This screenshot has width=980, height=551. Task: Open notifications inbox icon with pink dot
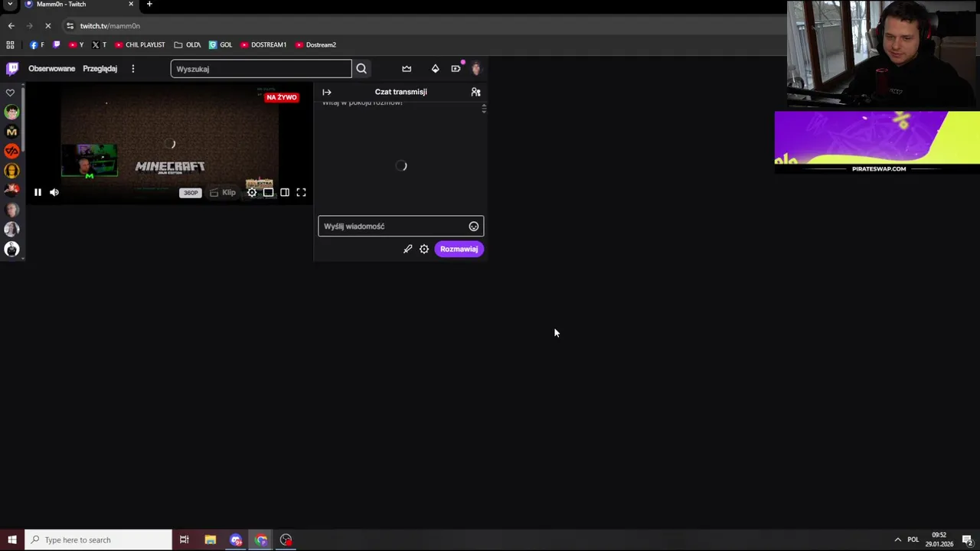[x=456, y=69]
